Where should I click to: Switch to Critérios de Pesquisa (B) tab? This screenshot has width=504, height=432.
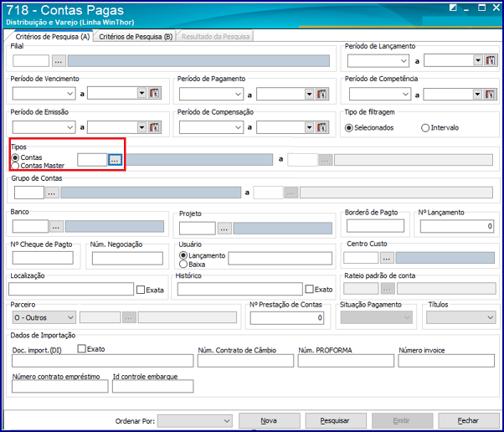(x=136, y=37)
